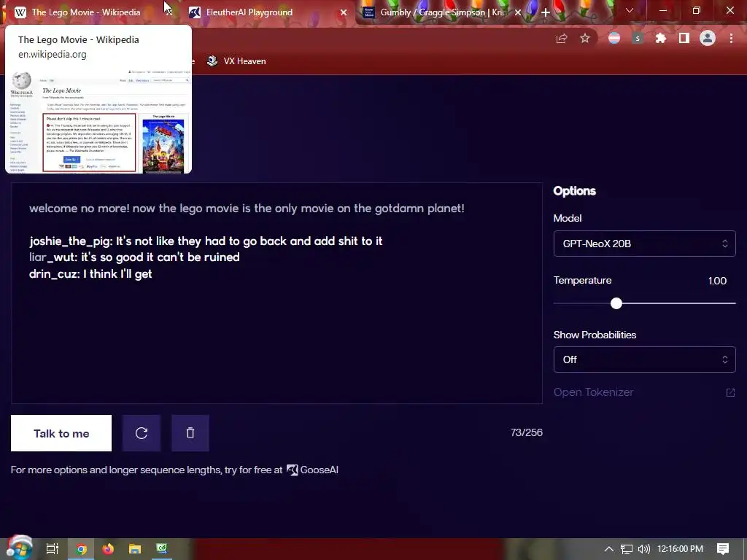Viewport: 747px width, 560px height.
Task: Open a new browser tab
Action: [546, 12]
